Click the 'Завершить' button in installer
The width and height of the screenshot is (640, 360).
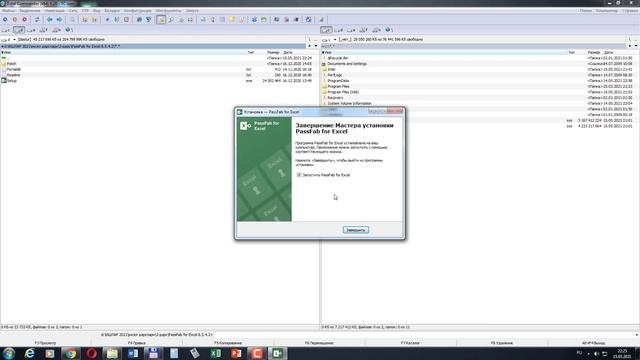[x=356, y=230]
